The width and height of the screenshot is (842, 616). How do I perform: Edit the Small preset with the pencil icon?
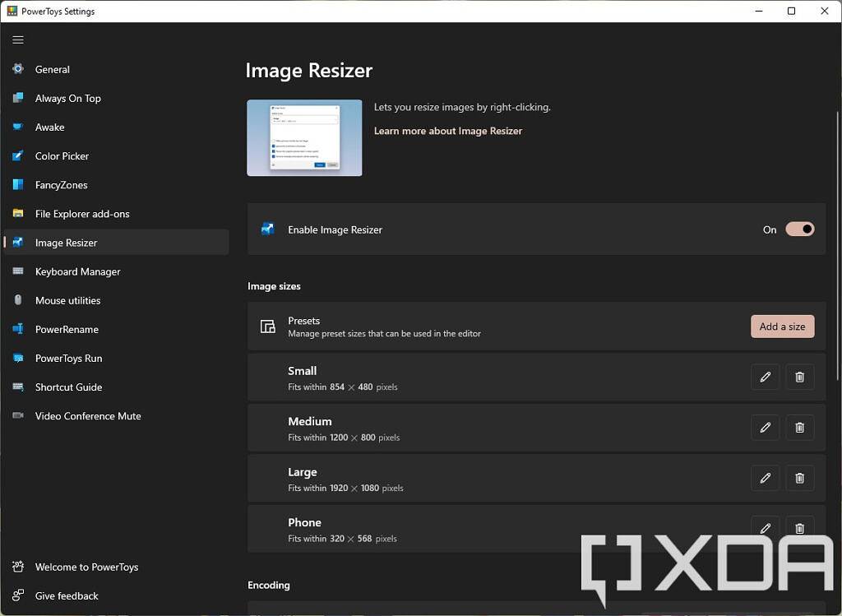coord(765,377)
